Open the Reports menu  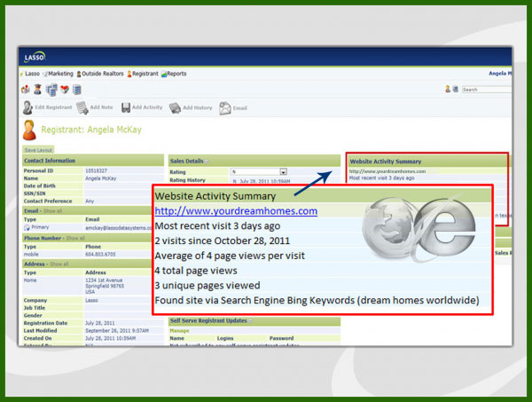click(176, 74)
